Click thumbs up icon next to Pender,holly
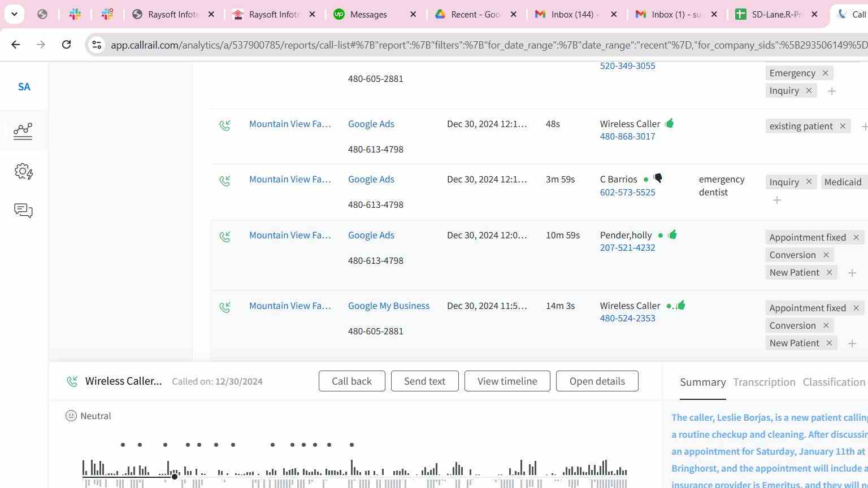Image resolution: width=868 pixels, height=488 pixels. coord(672,234)
